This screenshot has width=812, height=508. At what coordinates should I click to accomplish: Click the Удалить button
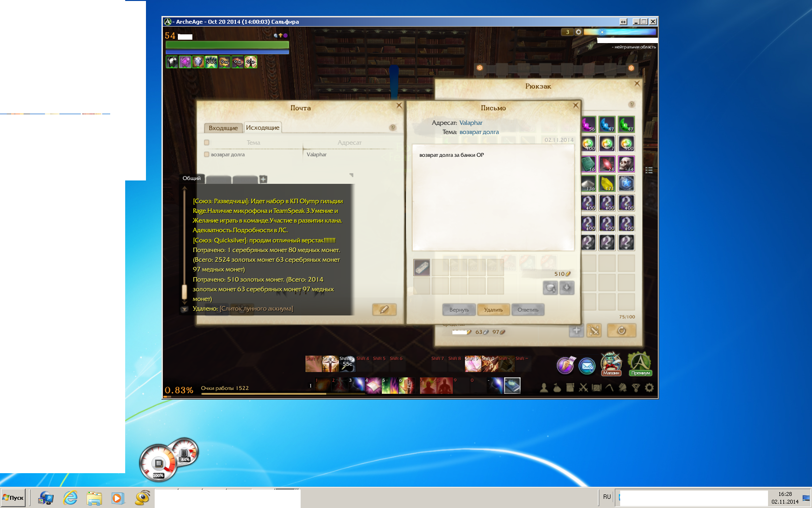coord(493,310)
